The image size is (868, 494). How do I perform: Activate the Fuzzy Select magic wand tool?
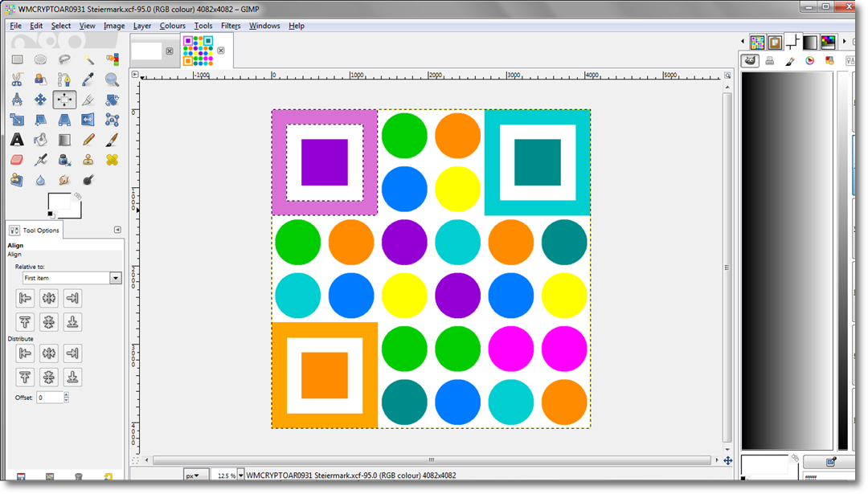coord(88,59)
